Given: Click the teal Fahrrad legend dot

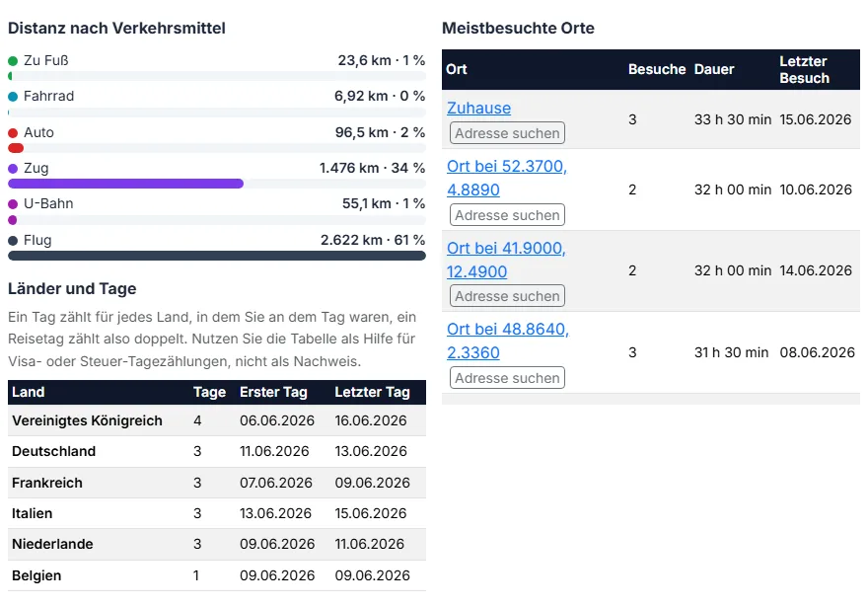Looking at the screenshot, I should 13,97.
